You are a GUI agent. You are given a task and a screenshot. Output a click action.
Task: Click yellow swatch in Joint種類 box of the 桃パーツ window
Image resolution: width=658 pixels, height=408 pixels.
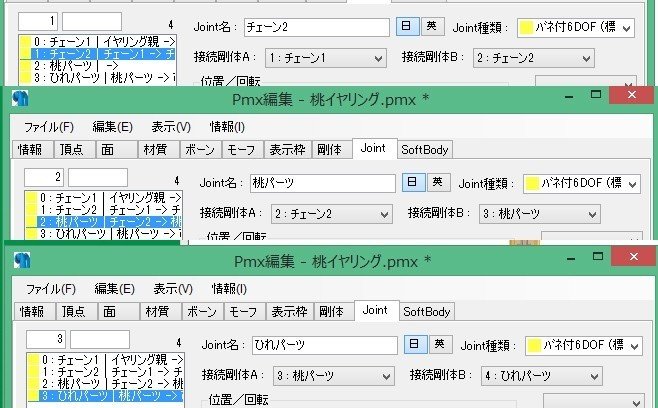click(x=533, y=183)
